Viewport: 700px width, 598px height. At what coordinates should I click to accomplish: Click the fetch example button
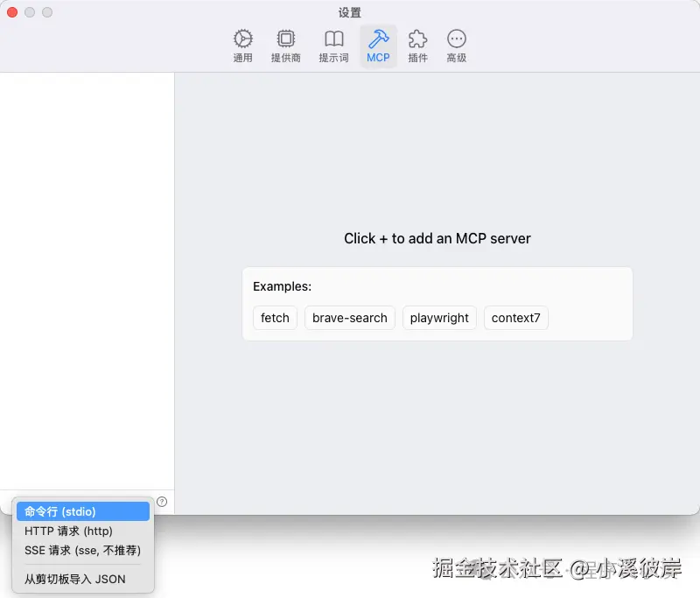275,318
